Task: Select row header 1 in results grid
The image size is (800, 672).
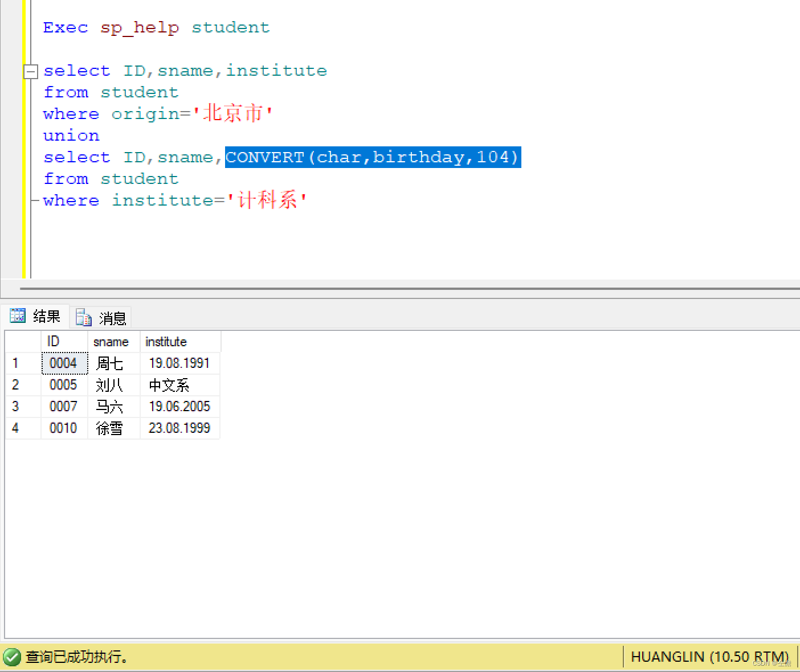Action: (23, 363)
